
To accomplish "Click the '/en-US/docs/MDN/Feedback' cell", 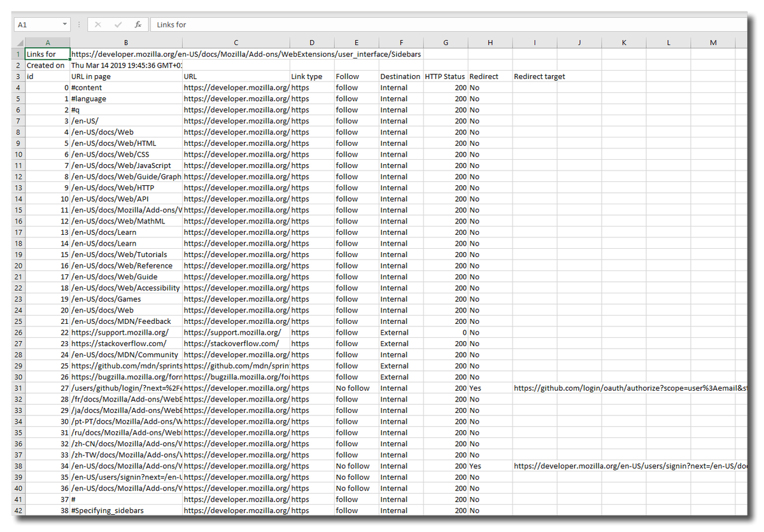I will click(126, 321).
